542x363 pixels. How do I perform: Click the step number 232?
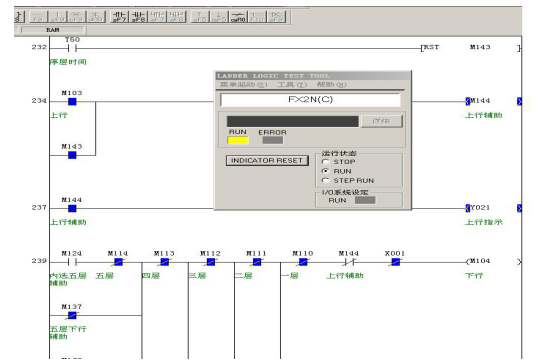(x=39, y=47)
